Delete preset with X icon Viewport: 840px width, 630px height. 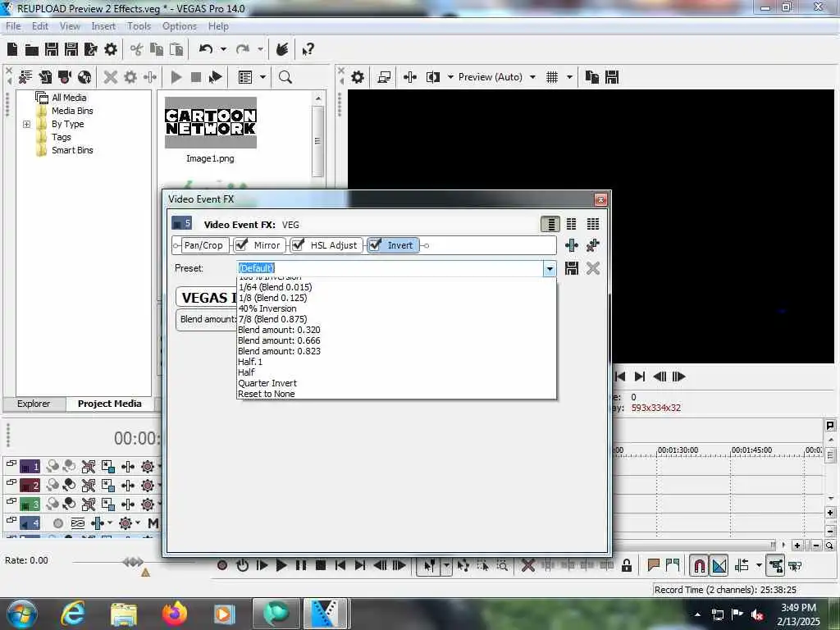click(592, 268)
